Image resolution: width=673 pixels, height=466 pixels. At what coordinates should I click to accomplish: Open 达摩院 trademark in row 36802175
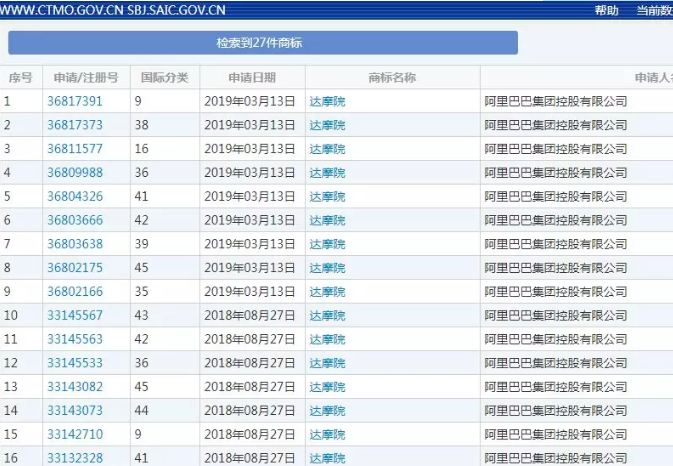(x=327, y=268)
